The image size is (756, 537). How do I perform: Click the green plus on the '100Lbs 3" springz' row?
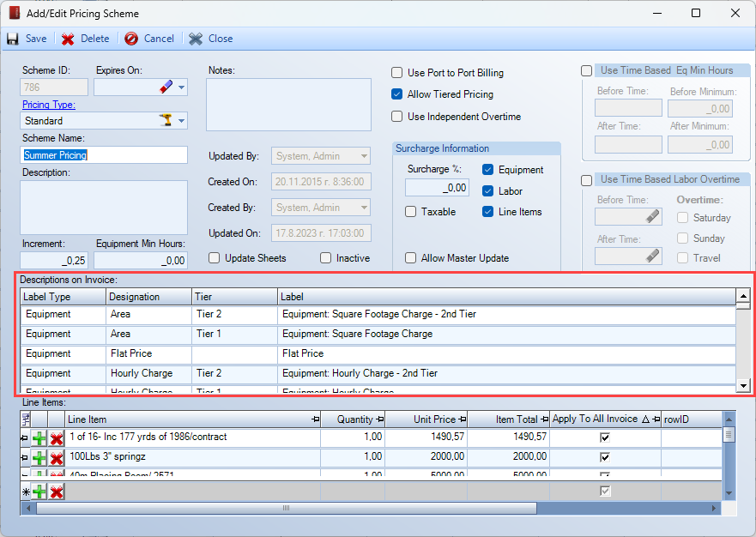tap(39, 457)
